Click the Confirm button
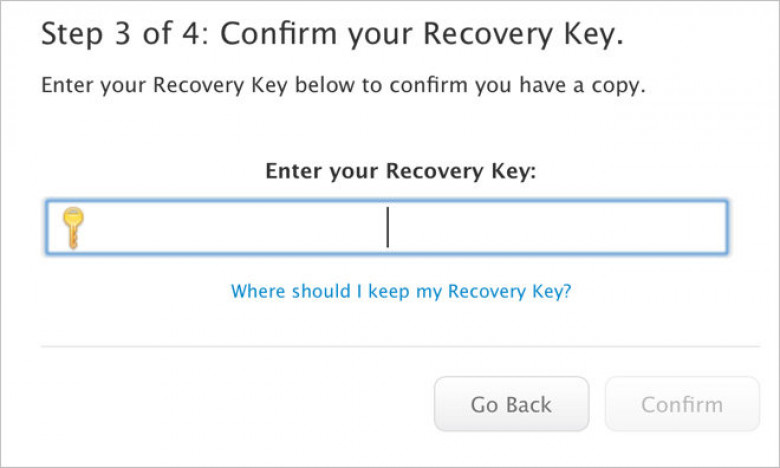 pos(682,405)
